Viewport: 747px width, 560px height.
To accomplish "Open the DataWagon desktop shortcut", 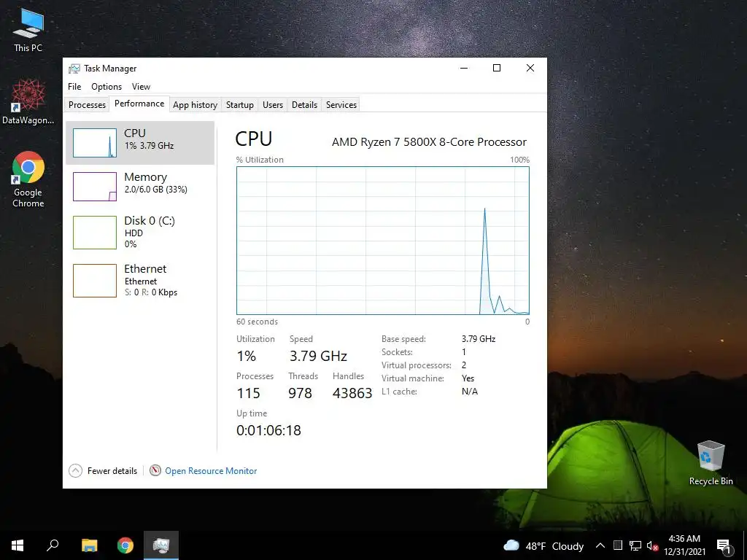I will click(28, 102).
